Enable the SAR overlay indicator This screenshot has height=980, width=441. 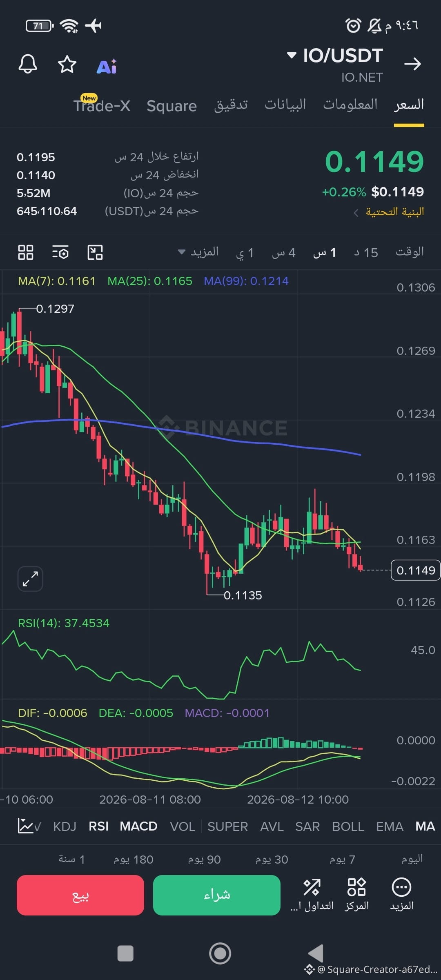[307, 826]
